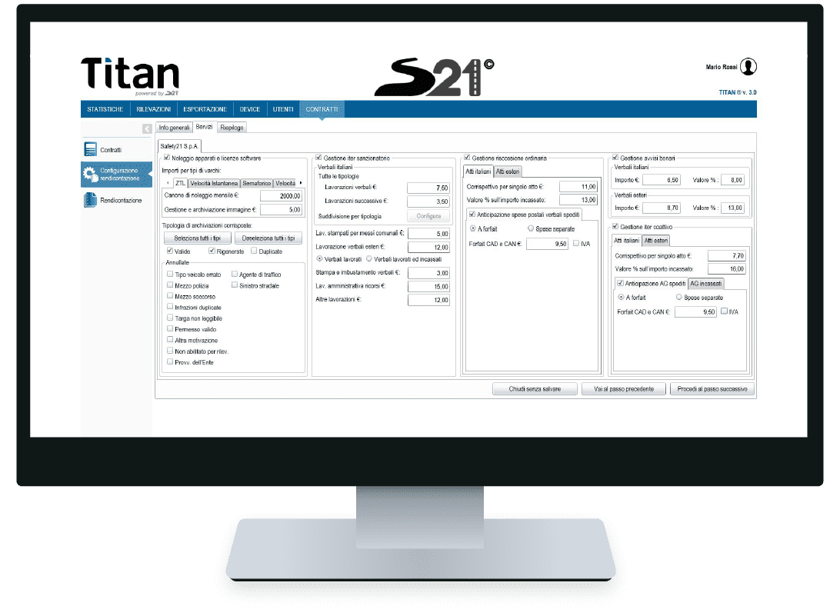Image resolution: width=840 pixels, height=616 pixels.
Task: Check Sinistro stradale
Action: click(235, 285)
